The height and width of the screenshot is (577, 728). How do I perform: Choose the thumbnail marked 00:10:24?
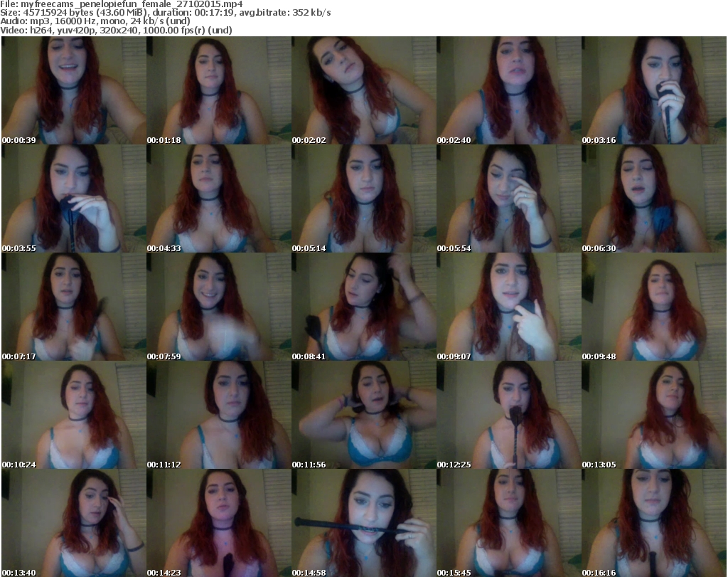[74, 415]
